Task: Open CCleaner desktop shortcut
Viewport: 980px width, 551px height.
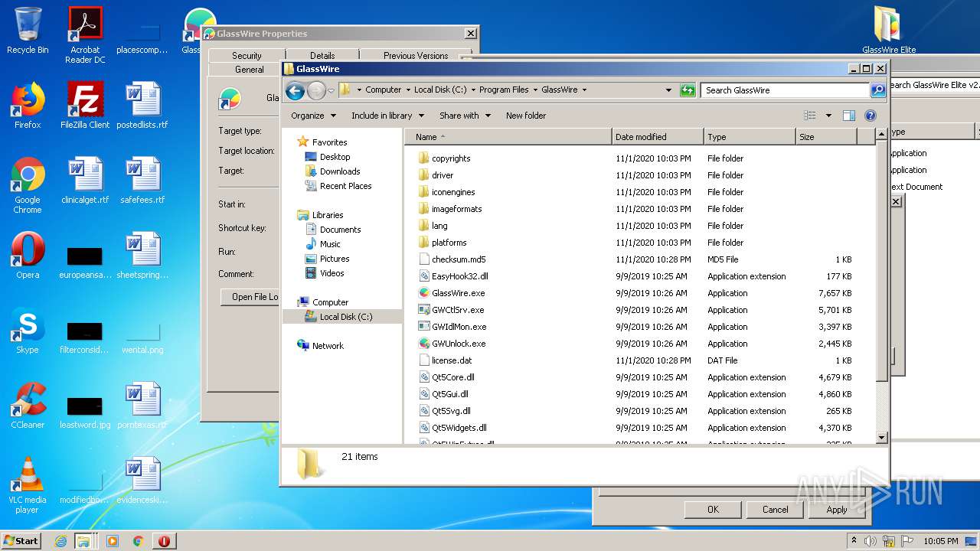Action: (28, 406)
